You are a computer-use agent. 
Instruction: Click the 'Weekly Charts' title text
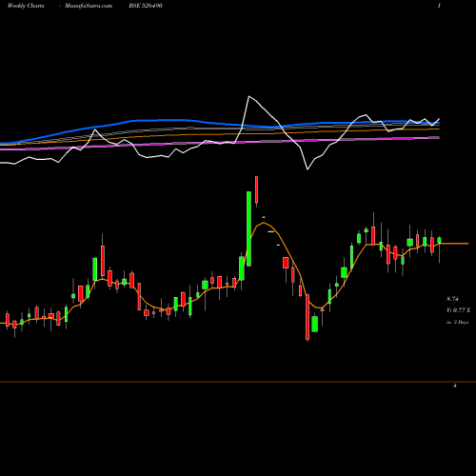tap(26, 6)
